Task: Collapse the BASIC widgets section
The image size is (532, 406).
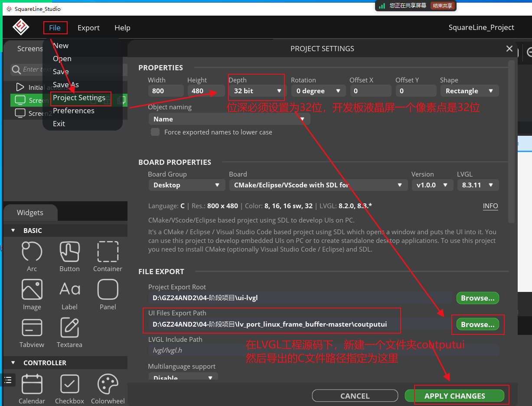Action: pos(13,230)
